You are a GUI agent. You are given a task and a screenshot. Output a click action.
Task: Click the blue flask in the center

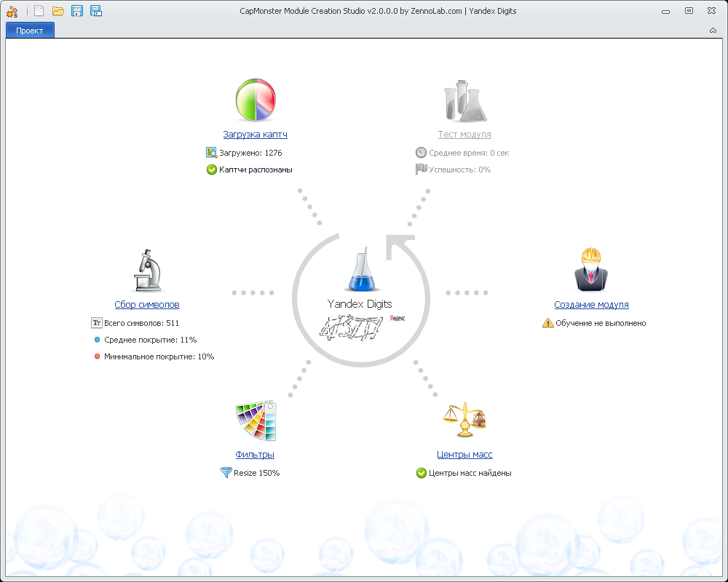click(361, 270)
